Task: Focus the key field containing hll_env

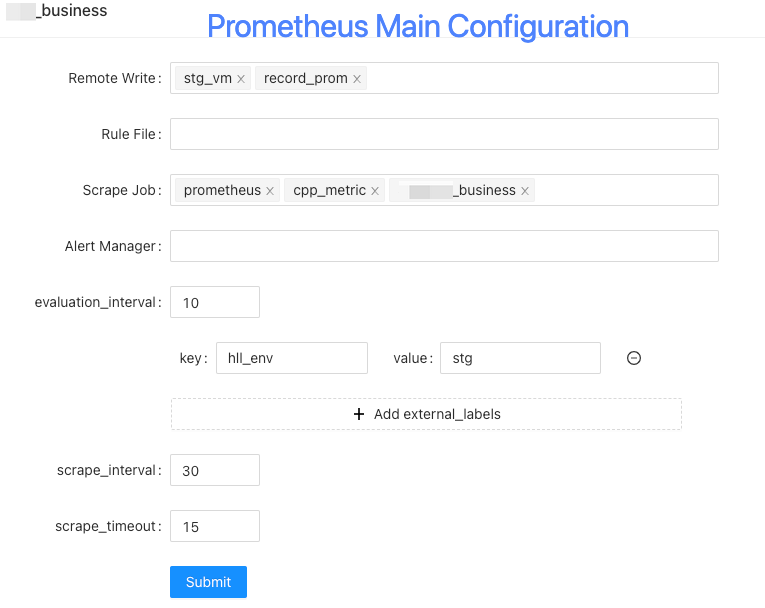Action: point(292,358)
